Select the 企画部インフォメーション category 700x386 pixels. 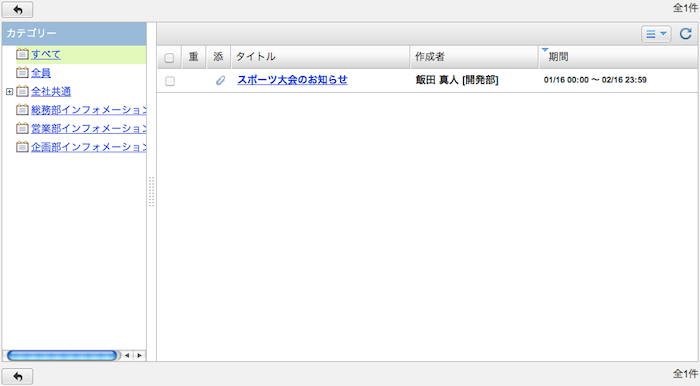tap(88, 147)
